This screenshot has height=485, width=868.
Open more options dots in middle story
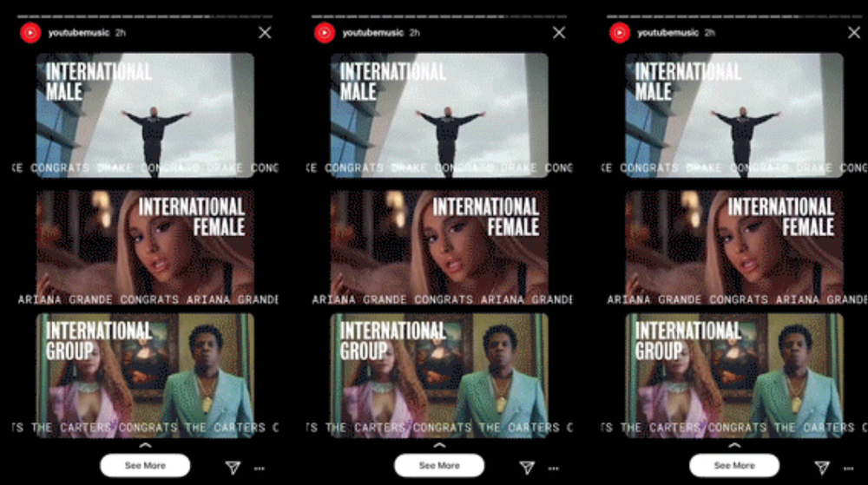[x=553, y=469]
